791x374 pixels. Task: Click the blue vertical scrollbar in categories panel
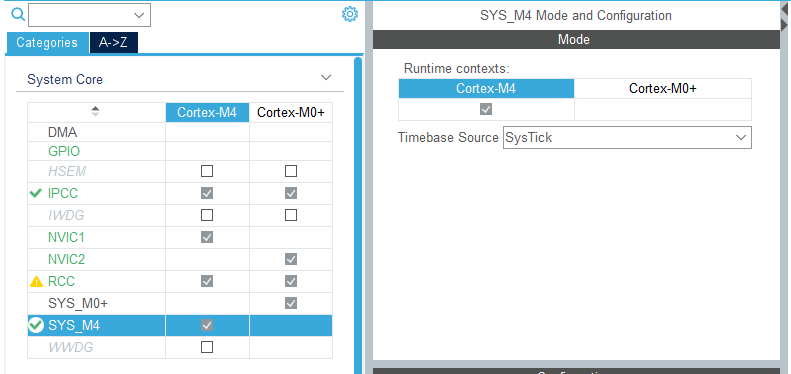358,215
